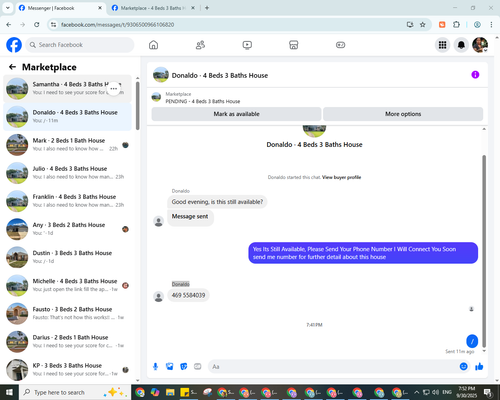Attach a photo with the image icon
The image size is (500, 400).
[x=170, y=367]
